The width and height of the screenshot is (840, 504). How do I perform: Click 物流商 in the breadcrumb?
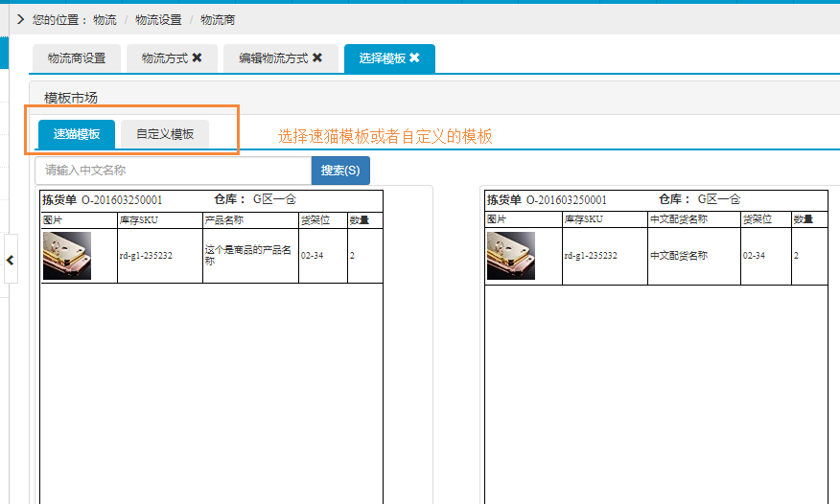pos(218,20)
